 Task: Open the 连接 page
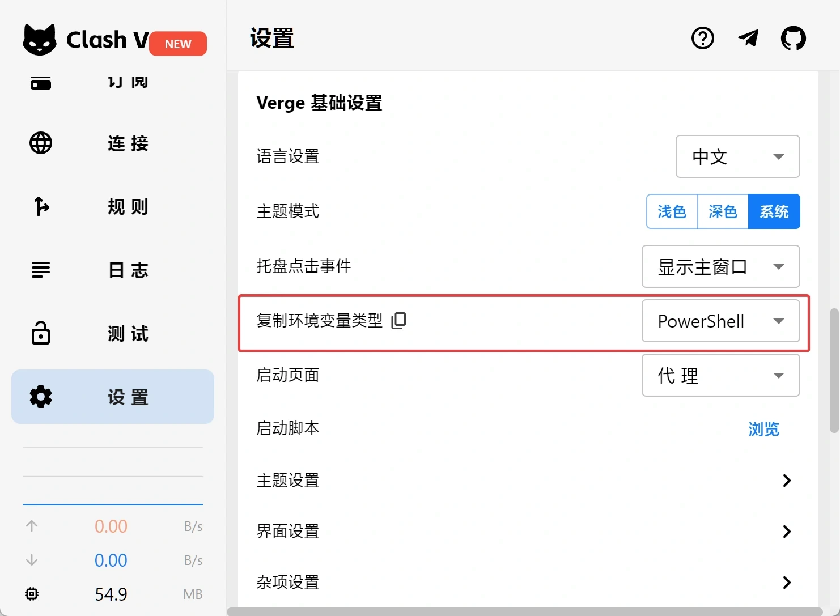coord(113,143)
